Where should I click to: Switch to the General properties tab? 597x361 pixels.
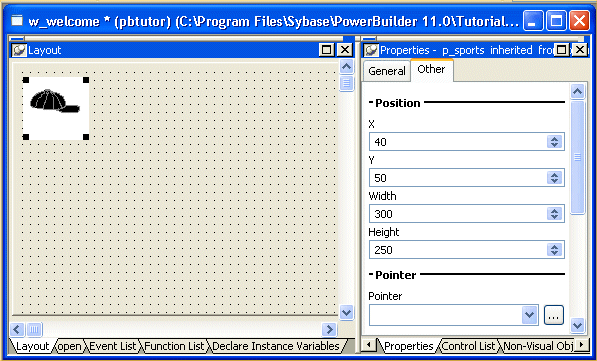[387, 71]
